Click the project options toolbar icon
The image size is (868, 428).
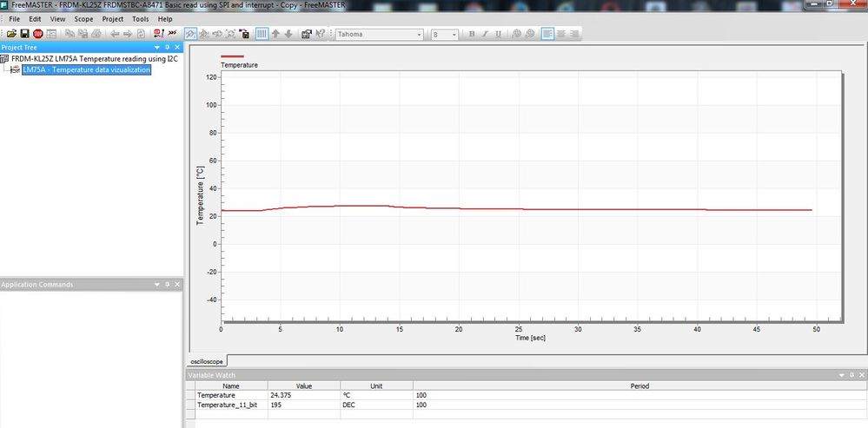(306, 34)
